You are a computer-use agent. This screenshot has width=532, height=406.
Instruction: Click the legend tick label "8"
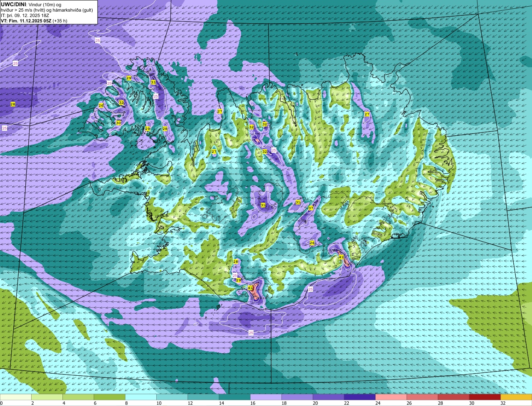coord(126,403)
